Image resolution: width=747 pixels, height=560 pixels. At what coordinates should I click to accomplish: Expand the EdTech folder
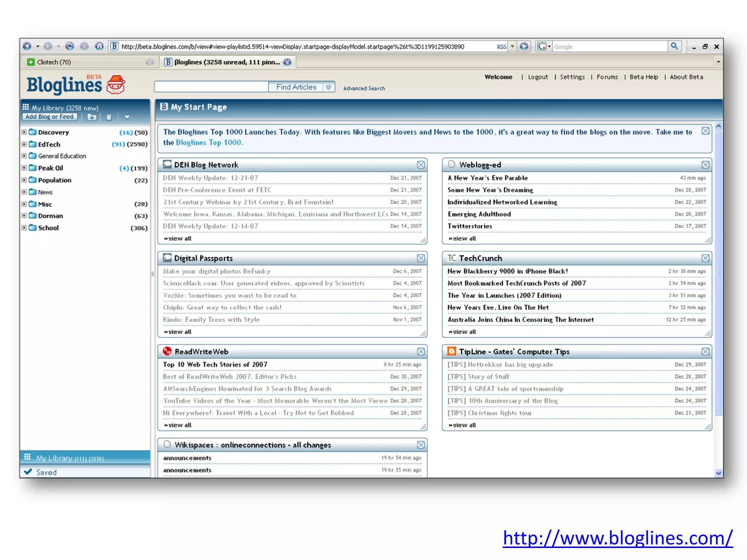24,144
